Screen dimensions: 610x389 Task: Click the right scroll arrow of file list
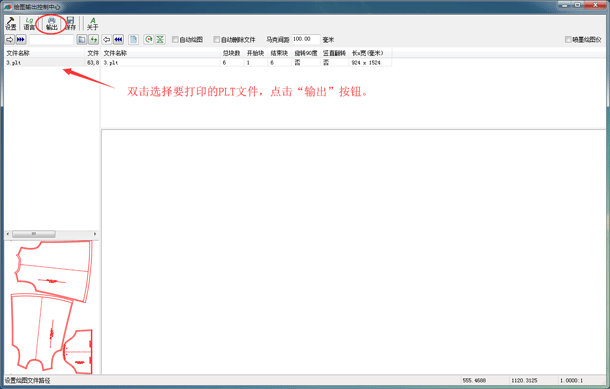click(95, 234)
